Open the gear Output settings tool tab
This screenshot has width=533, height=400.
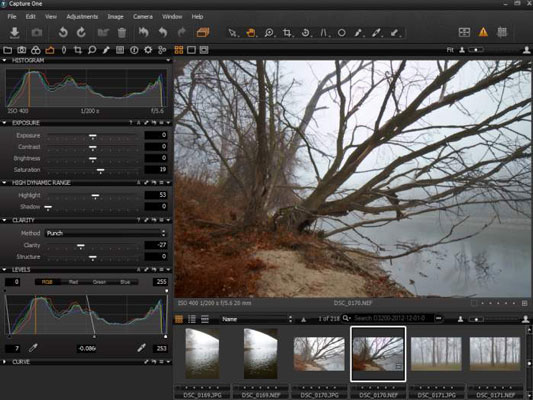click(x=148, y=50)
